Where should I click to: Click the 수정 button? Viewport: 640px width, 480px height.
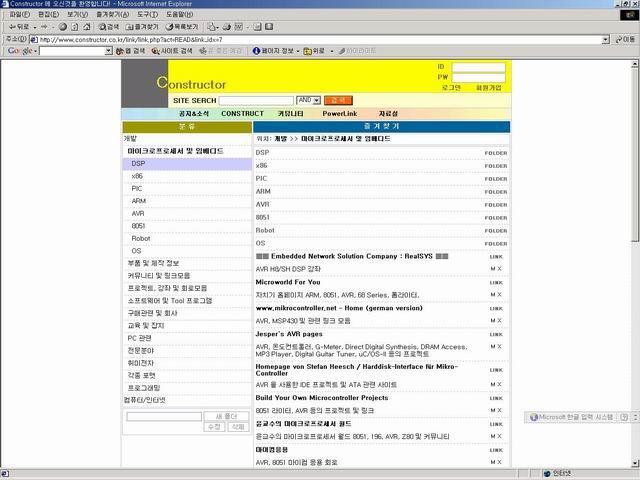214,427
